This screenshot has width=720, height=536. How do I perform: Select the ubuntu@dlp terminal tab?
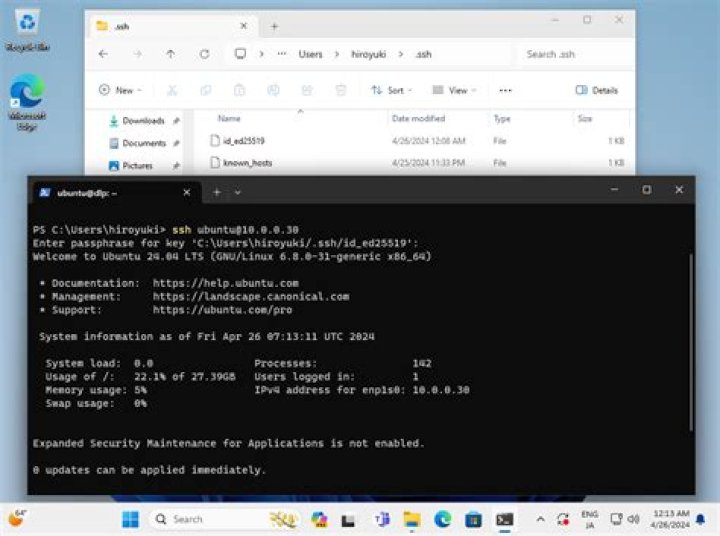pyautogui.click(x=116, y=193)
